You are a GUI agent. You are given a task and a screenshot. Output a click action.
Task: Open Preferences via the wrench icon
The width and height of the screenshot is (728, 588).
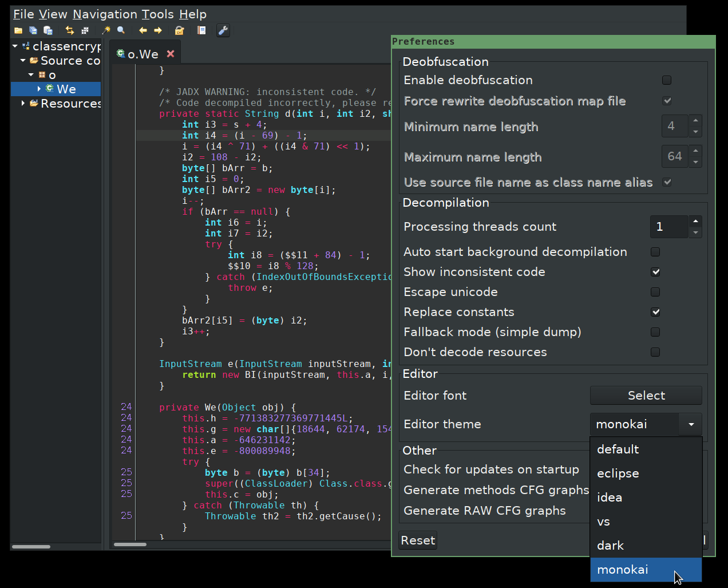coord(223,30)
